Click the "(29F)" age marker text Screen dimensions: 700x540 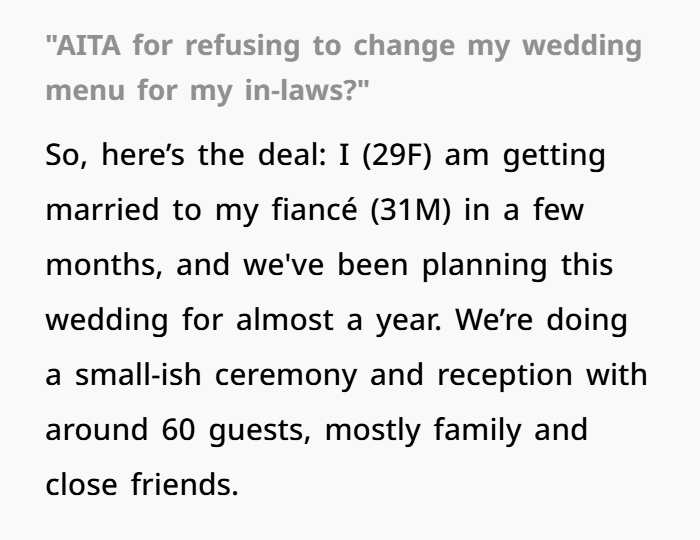pyautogui.click(x=397, y=155)
